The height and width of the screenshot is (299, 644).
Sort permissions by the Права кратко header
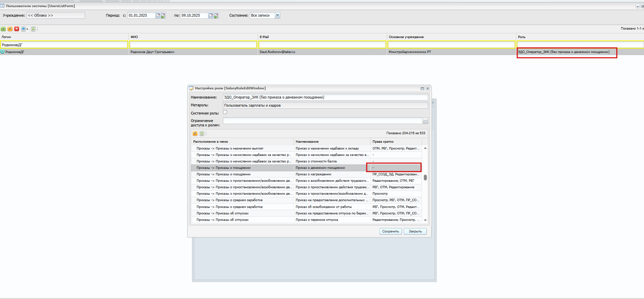click(x=396, y=142)
